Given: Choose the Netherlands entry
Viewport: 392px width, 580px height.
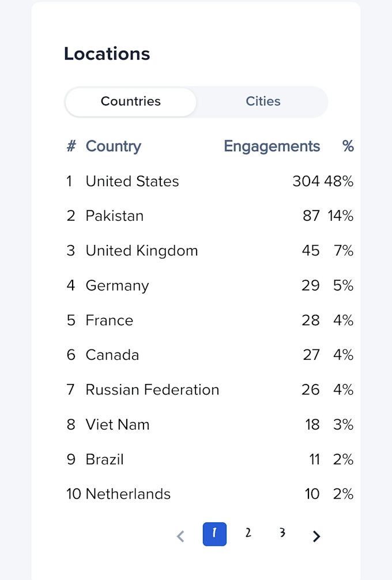Looking at the screenshot, I should tap(210, 494).
